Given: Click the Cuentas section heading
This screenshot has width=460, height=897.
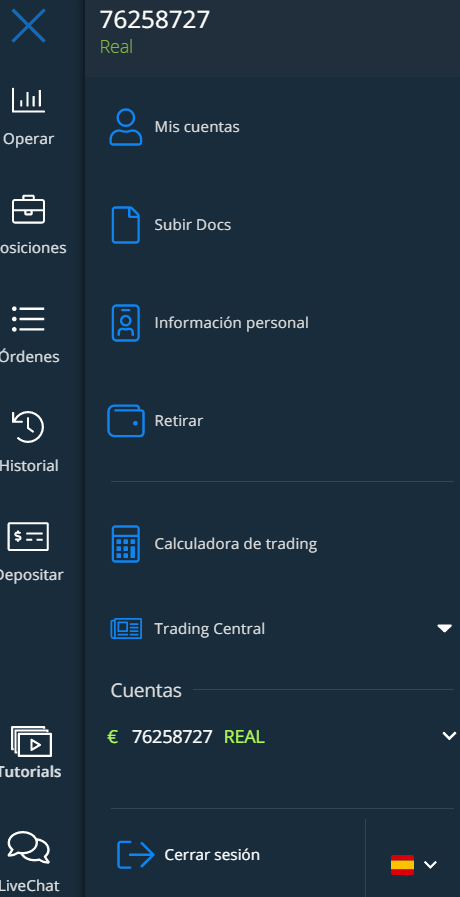Looking at the screenshot, I should pos(146,690).
